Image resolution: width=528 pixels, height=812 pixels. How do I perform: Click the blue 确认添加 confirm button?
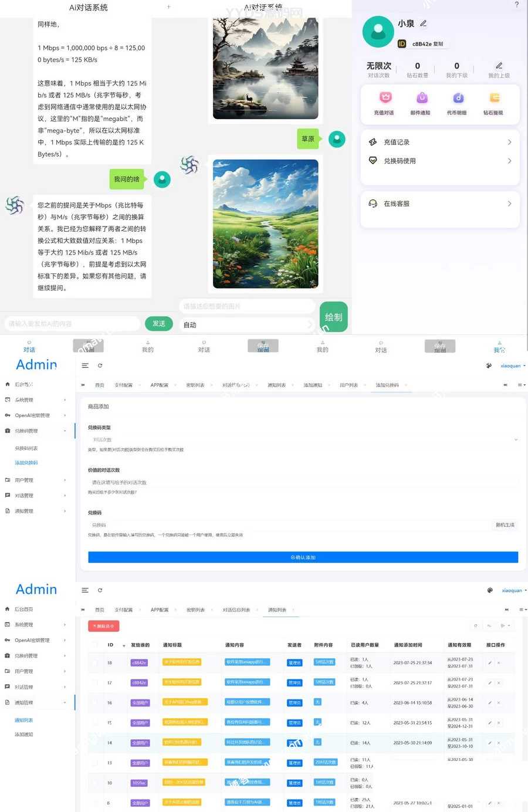pyautogui.click(x=303, y=557)
